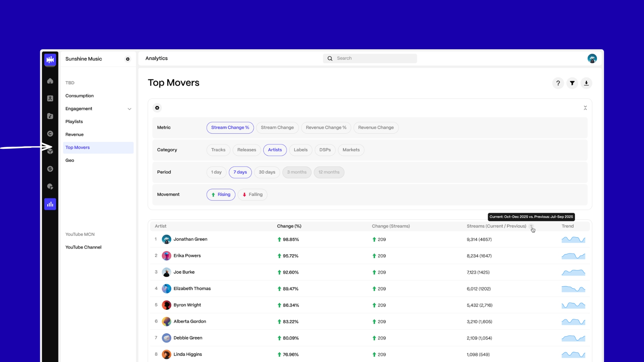644x362 pixels.
Task: Click the download icon button
Action: click(x=586, y=83)
